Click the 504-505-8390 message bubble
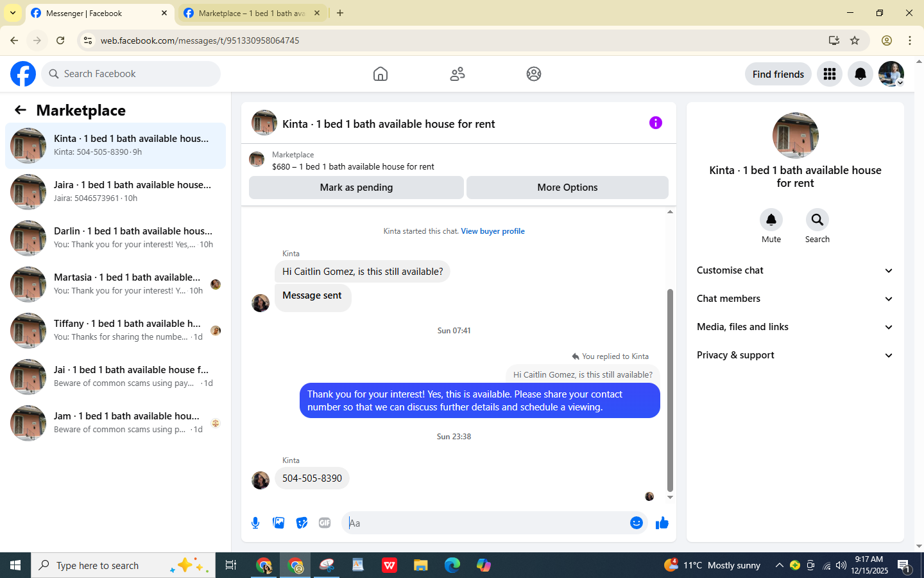 click(312, 478)
